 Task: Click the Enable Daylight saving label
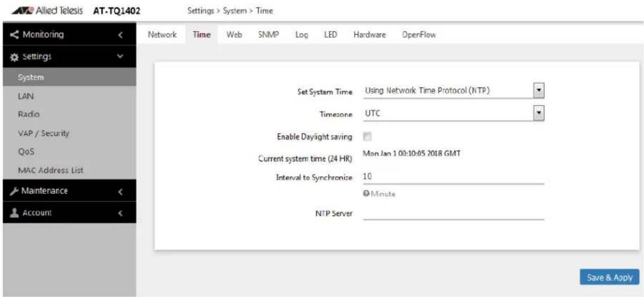click(x=315, y=137)
